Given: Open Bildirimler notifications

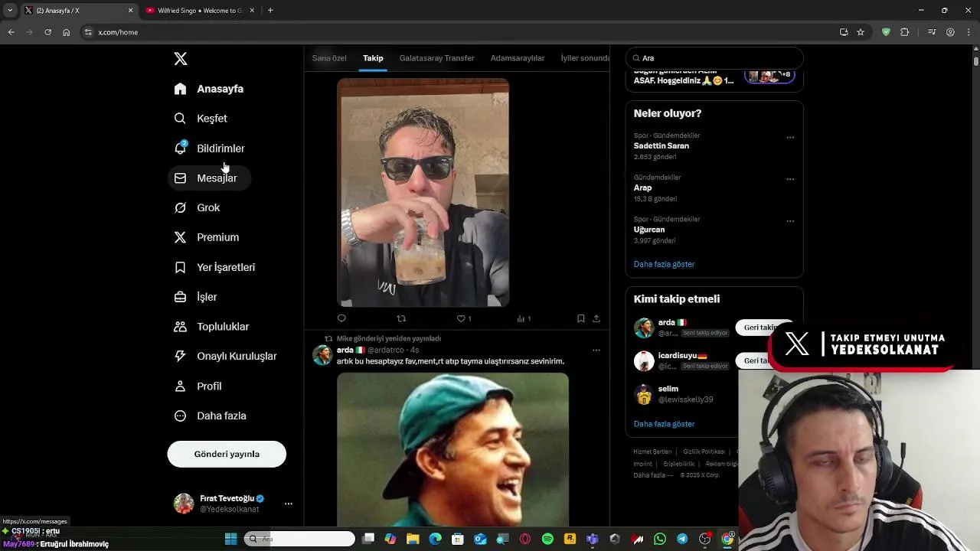Looking at the screenshot, I should 209,148.
